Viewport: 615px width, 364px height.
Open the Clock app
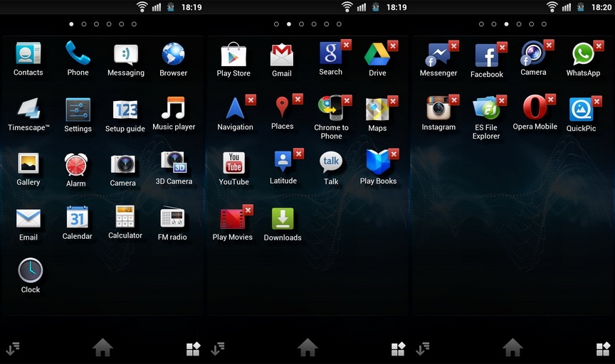(30, 270)
